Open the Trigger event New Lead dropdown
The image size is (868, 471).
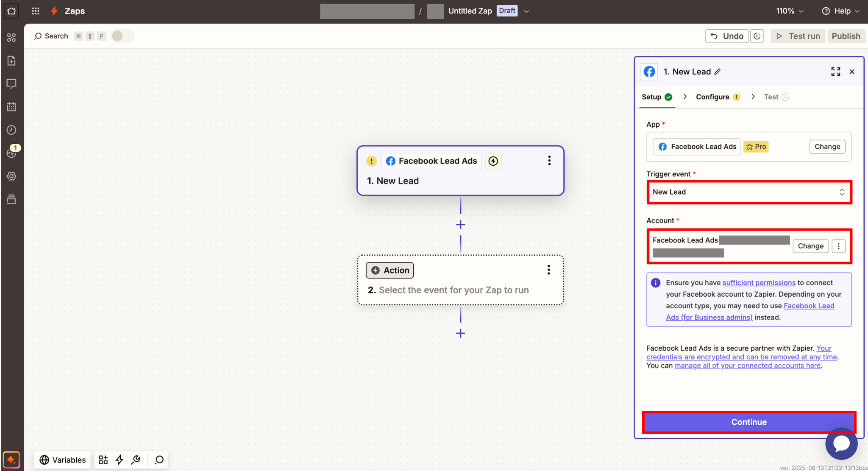coord(749,192)
